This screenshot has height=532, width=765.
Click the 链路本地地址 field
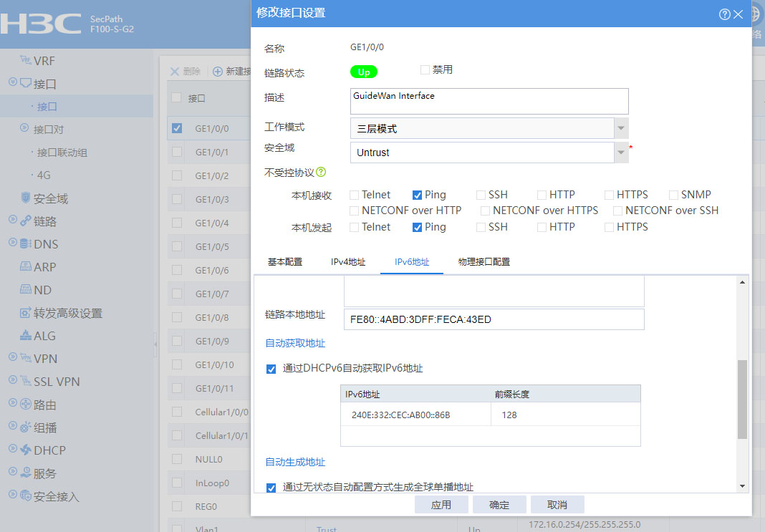pyautogui.click(x=494, y=319)
